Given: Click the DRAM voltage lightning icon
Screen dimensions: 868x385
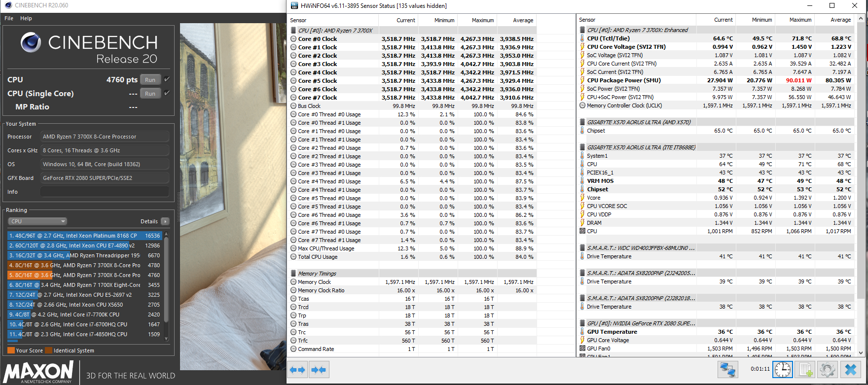Looking at the screenshot, I should pyautogui.click(x=582, y=223).
